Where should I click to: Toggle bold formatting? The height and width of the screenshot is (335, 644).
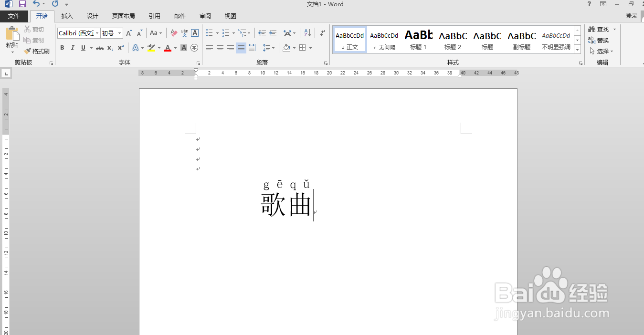(x=62, y=48)
